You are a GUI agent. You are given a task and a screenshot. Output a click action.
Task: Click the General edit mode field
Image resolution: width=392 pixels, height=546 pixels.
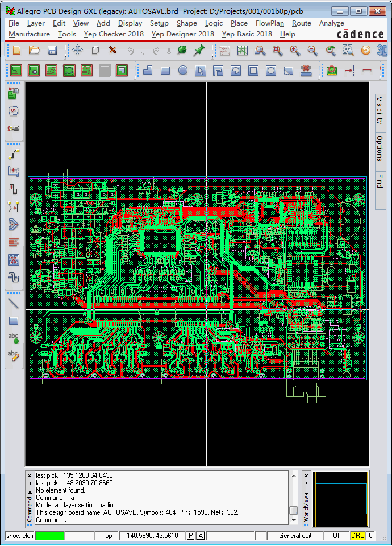pyautogui.click(x=295, y=536)
